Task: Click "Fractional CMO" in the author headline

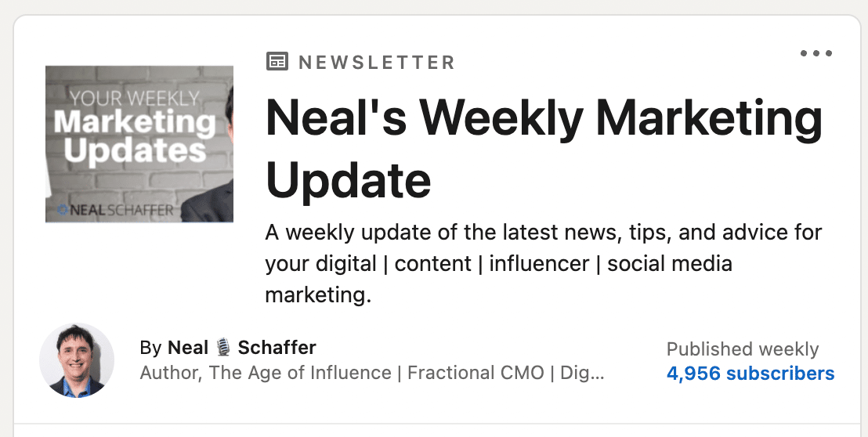Action: click(x=476, y=373)
